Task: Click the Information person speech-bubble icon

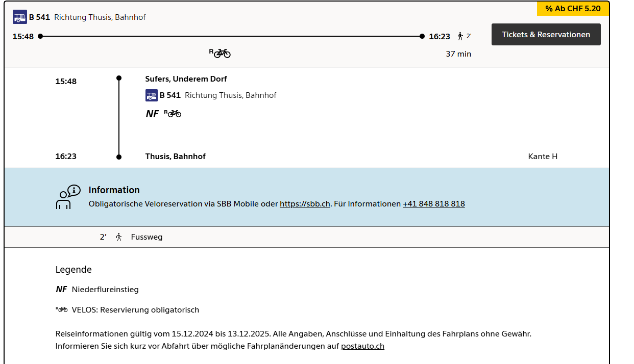Action: click(x=67, y=197)
